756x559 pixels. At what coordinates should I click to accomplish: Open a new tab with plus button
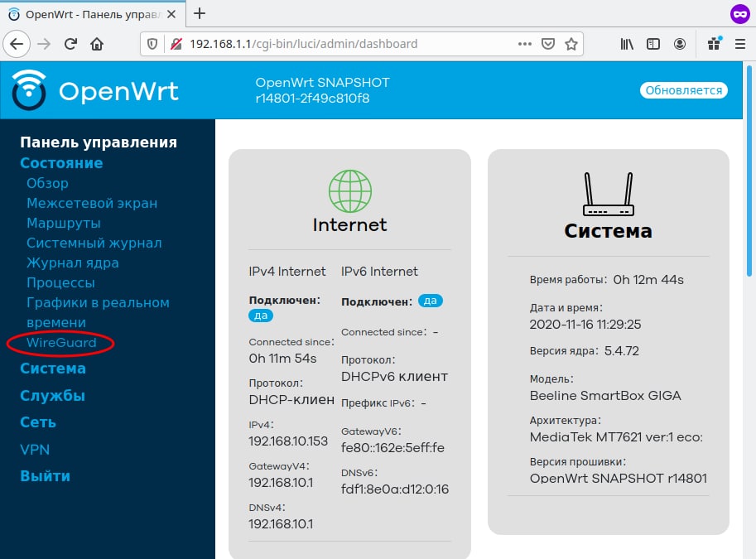pos(199,13)
